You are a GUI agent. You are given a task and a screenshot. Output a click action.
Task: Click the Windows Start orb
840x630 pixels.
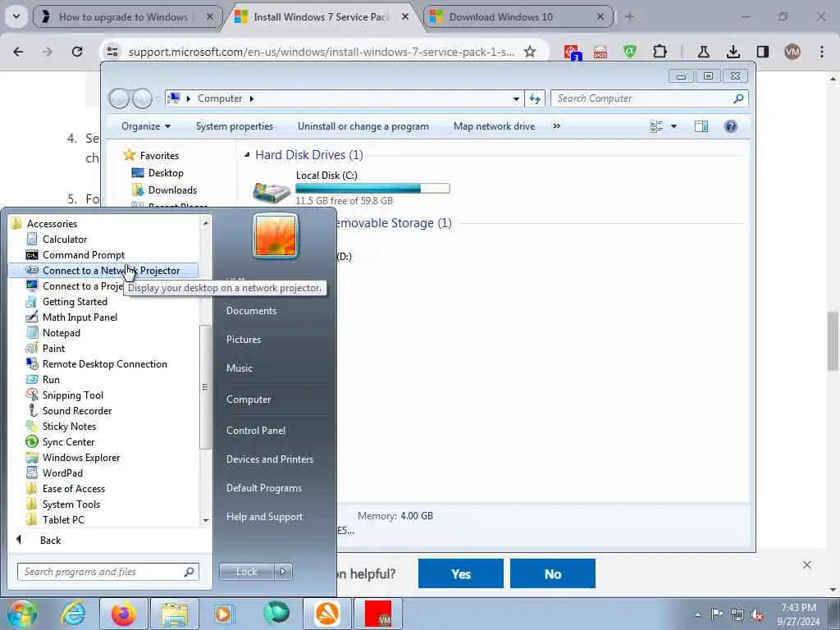click(x=22, y=614)
